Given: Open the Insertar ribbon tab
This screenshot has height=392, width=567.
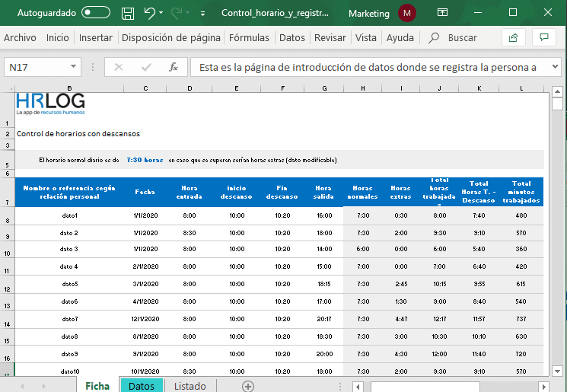Looking at the screenshot, I should click(x=96, y=37).
